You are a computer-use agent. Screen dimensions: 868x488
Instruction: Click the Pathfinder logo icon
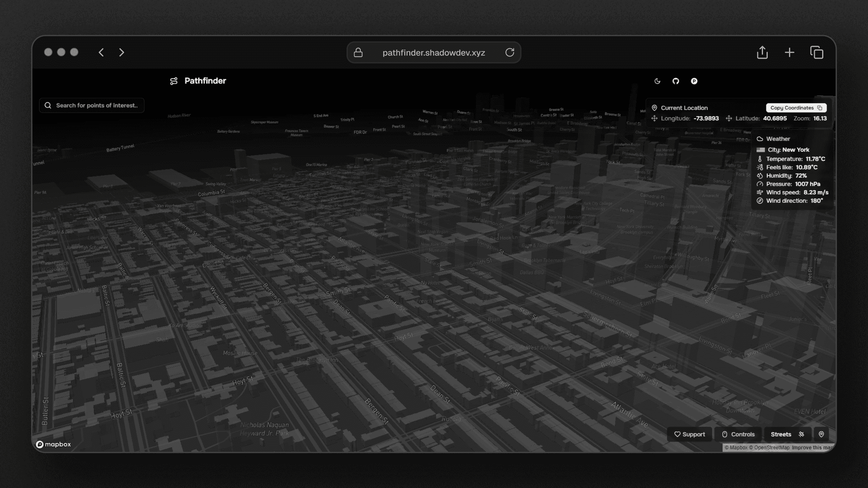click(174, 81)
